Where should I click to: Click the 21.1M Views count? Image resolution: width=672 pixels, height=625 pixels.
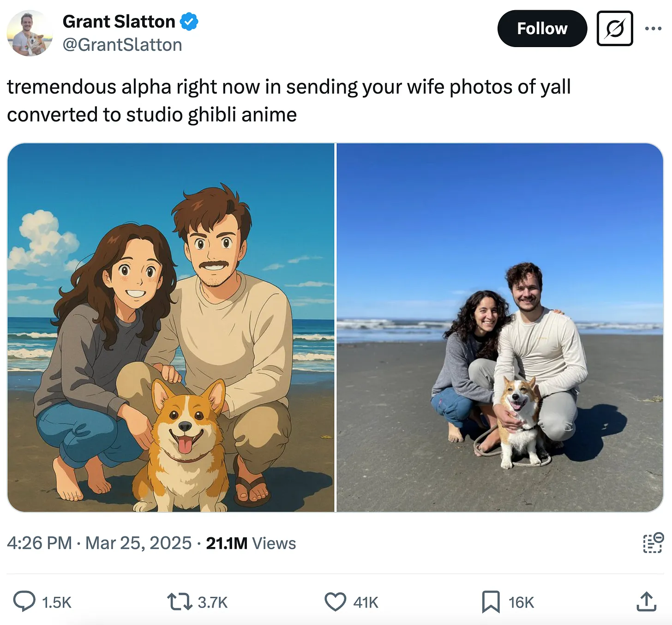click(251, 543)
